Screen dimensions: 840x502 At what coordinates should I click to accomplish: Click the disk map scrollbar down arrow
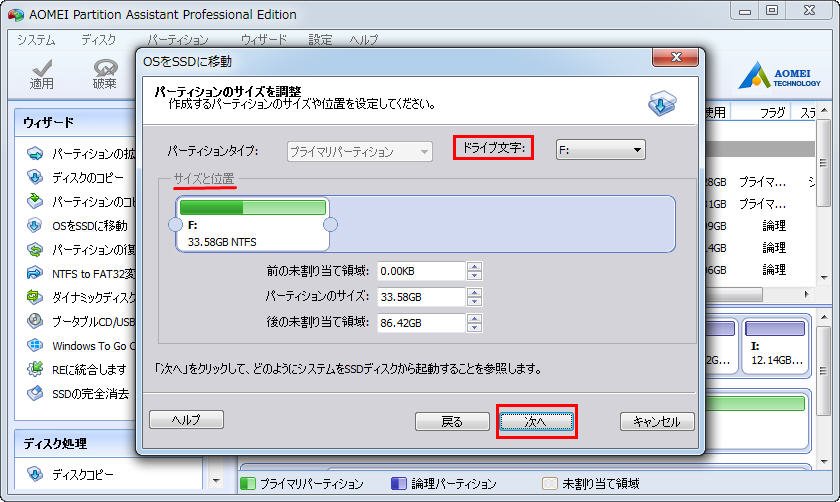coord(824,461)
